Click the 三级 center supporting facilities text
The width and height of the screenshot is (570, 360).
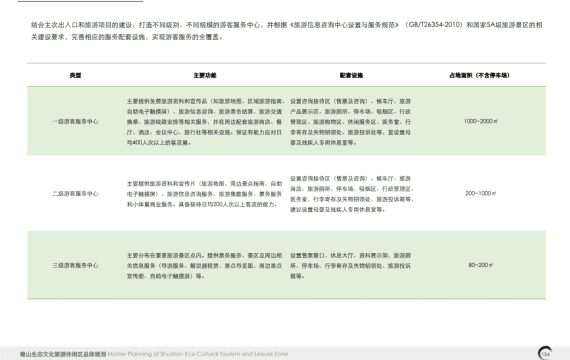350,266
